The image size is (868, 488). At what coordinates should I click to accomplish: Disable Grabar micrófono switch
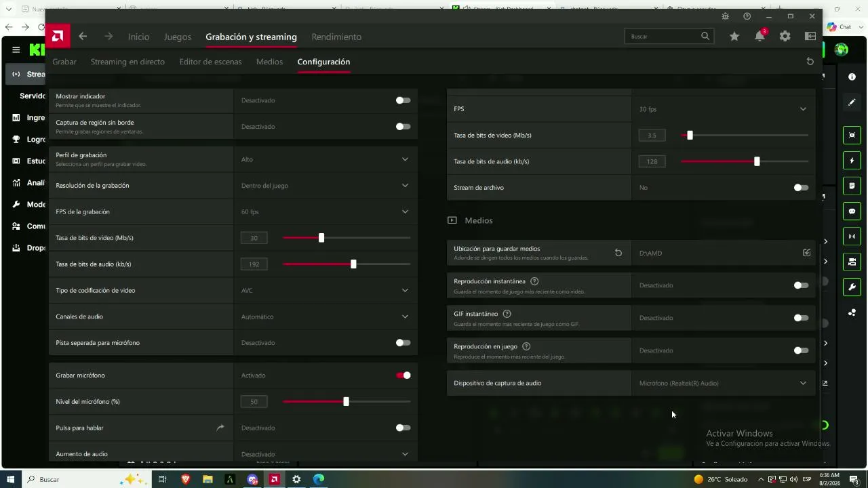click(403, 375)
